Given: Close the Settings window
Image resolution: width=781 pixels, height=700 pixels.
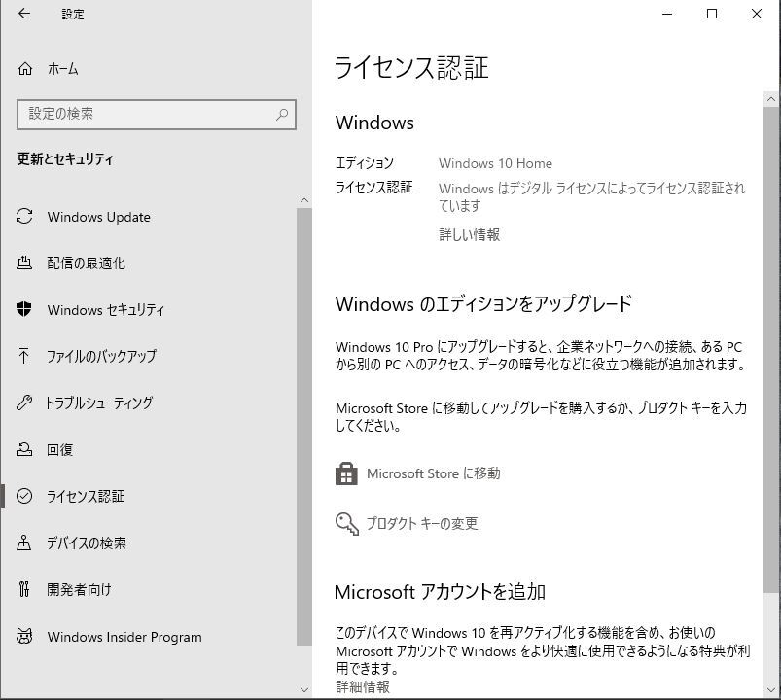Looking at the screenshot, I should tap(756, 14).
